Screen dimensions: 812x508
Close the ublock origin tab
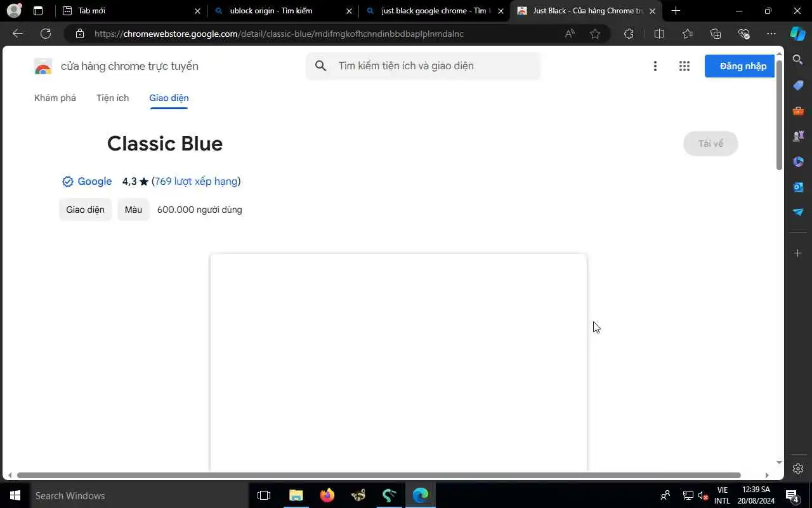pos(349,11)
